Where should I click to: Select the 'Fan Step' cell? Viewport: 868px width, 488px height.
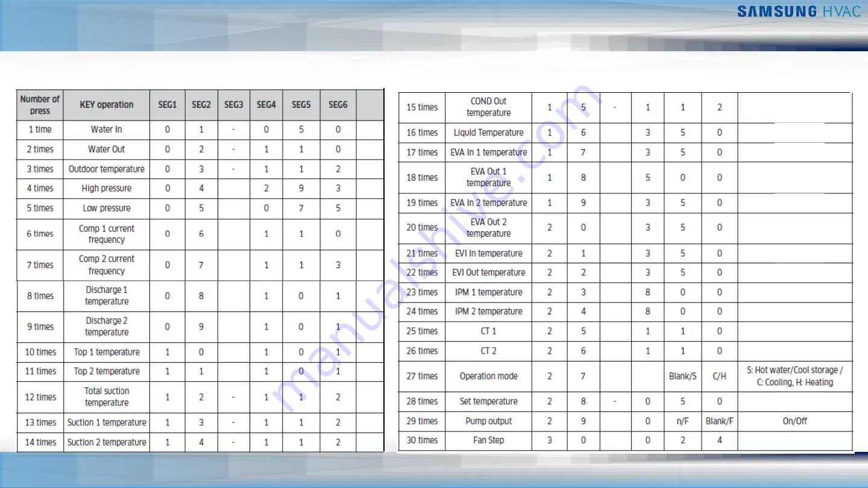pos(488,440)
